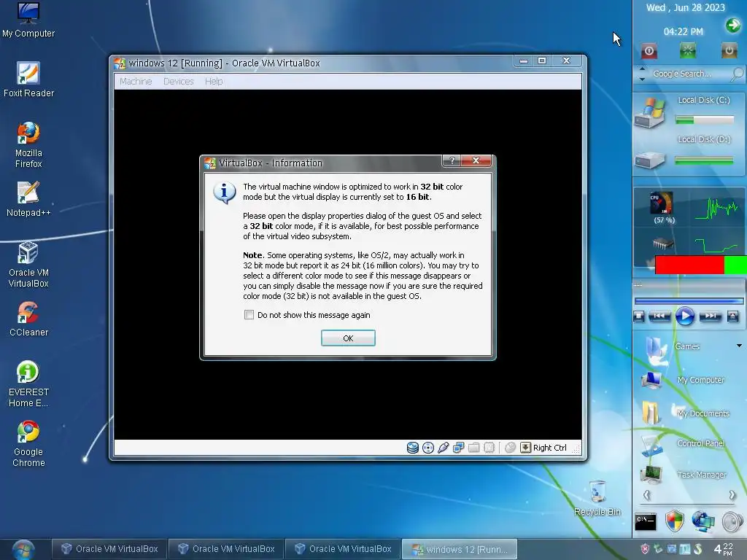Click OK in the VirtualBox Information dialog
Viewport: 747px width, 560px height.
tap(348, 338)
